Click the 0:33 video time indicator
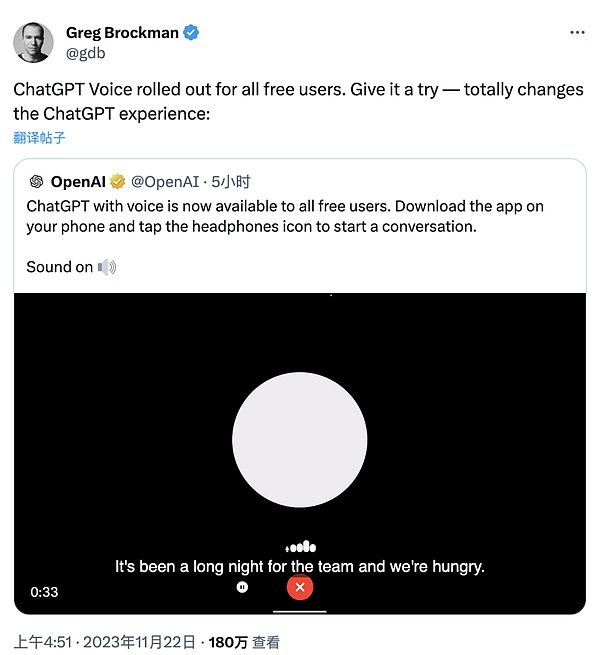The width and height of the screenshot is (600, 655). [x=44, y=592]
